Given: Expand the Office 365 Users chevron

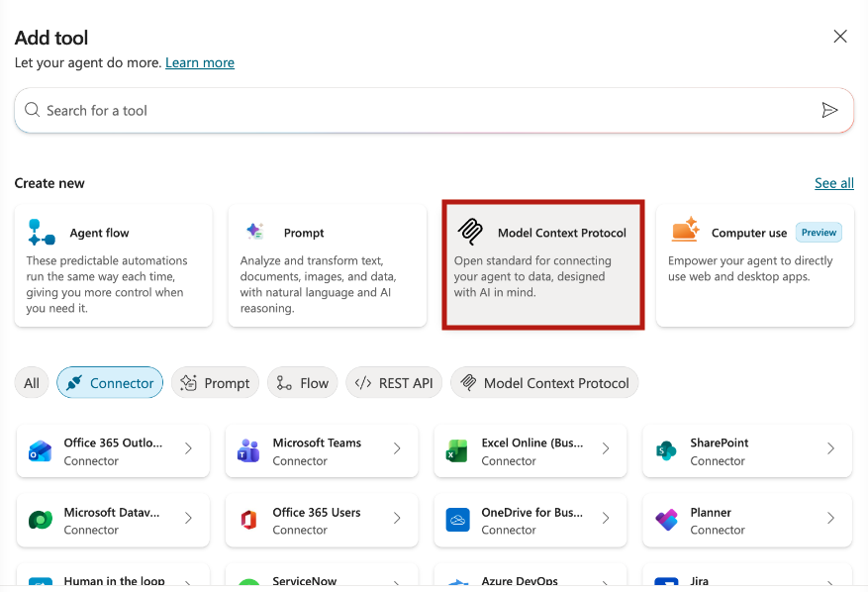Looking at the screenshot, I should pos(397,518).
